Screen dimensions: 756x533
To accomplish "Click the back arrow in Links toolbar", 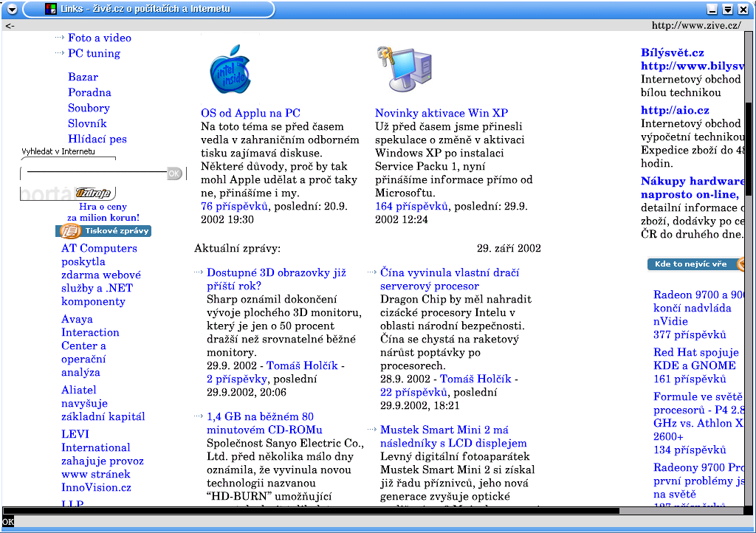I will [x=10, y=26].
